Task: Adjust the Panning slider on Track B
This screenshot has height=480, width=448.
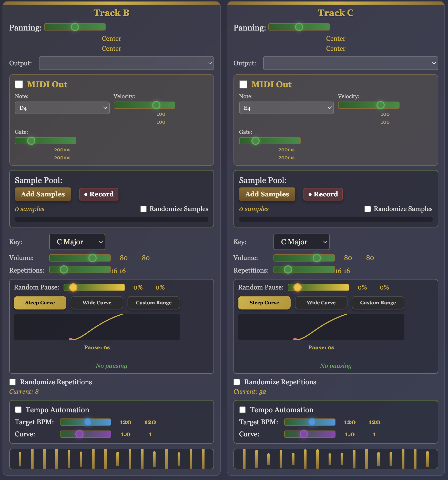Action: [x=75, y=27]
